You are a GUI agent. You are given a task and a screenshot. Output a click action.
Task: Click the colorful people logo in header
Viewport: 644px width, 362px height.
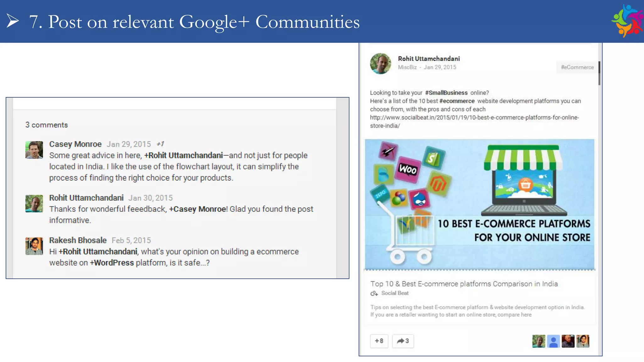[628, 21]
